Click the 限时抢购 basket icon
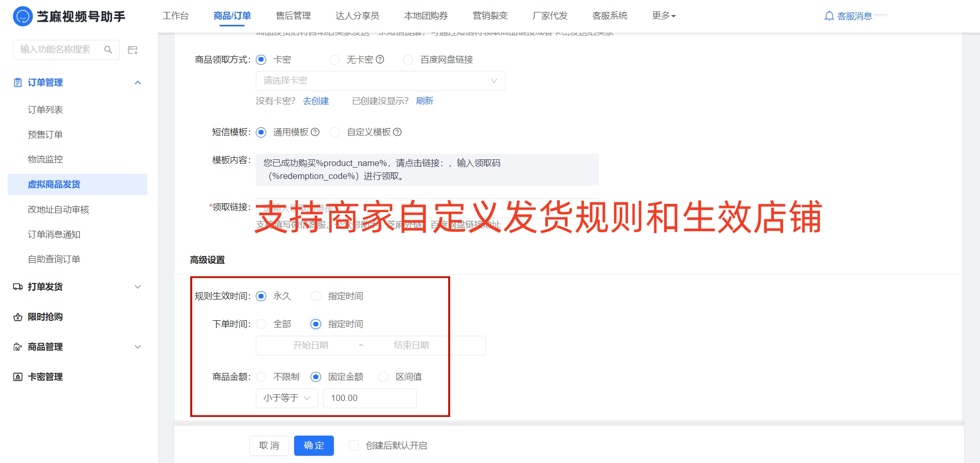 pos(18,317)
